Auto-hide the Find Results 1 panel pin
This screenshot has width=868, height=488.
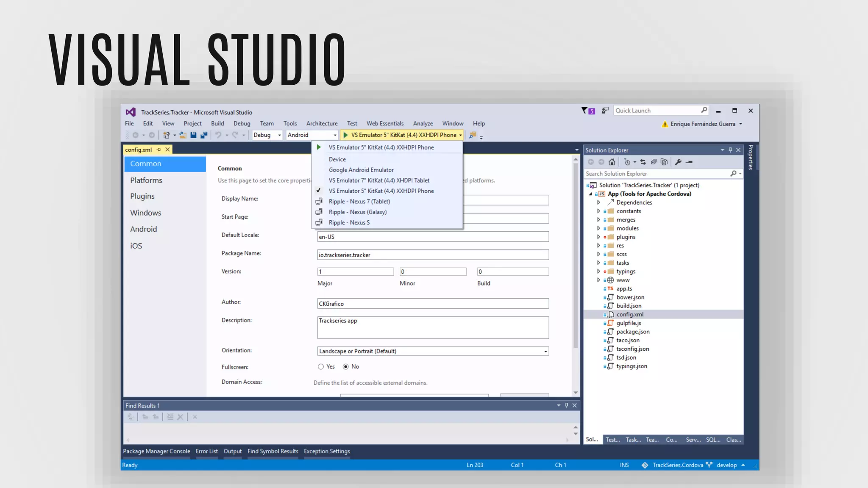pos(566,405)
